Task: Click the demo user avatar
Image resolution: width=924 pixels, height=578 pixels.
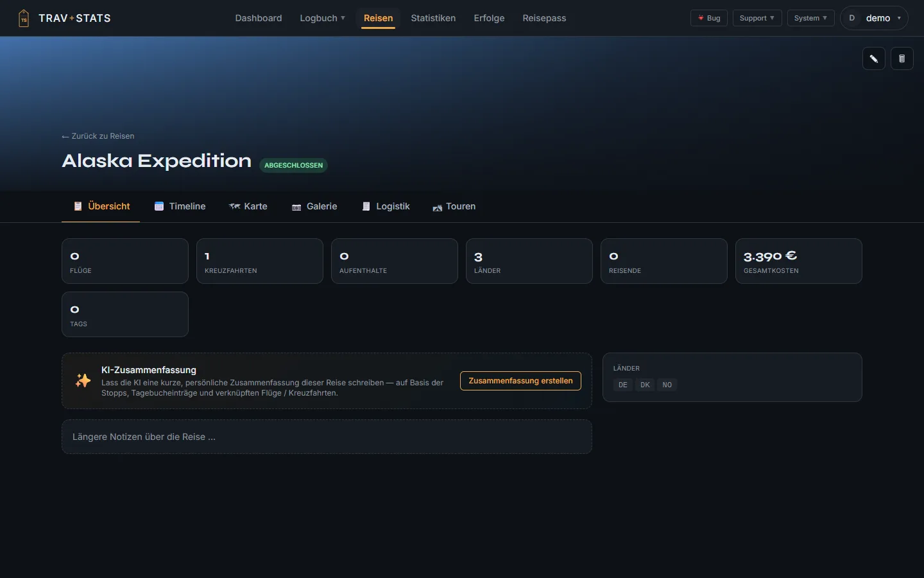Action: [x=852, y=18]
